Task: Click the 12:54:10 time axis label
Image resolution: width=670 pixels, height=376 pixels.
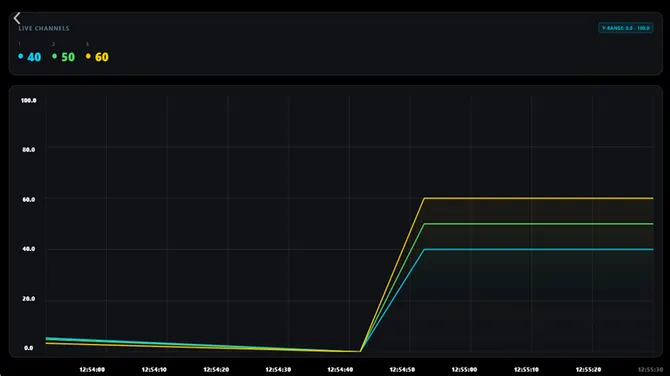Action: [x=154, y=370]
